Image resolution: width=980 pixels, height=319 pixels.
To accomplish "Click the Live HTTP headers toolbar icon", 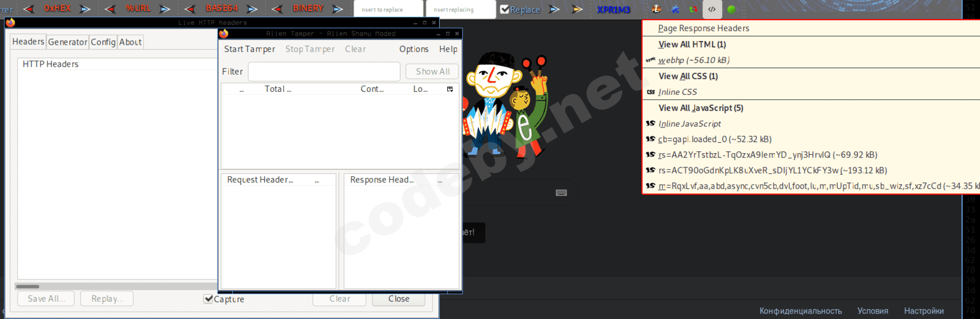I will point(657,9).
